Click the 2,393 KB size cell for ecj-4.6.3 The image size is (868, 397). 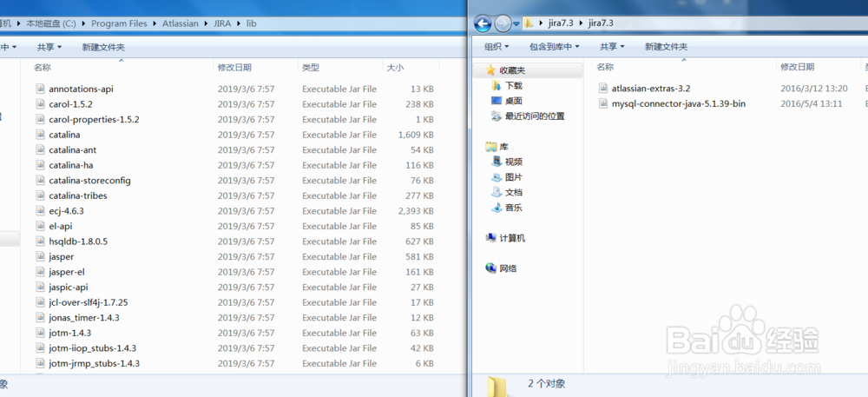tap(416, 211)
